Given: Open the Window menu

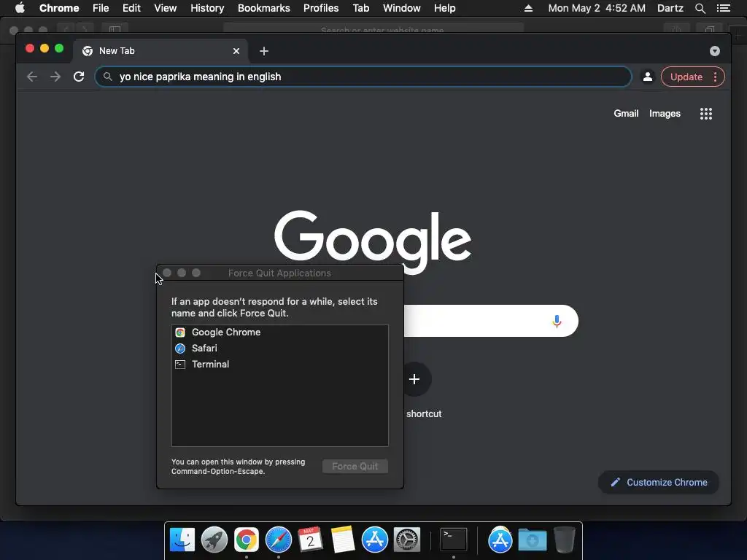Looking at the screenshot, I should [402, 8].
